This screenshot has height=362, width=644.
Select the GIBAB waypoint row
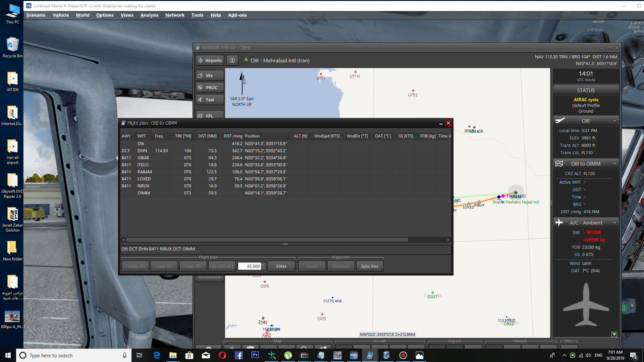[286, 158]
